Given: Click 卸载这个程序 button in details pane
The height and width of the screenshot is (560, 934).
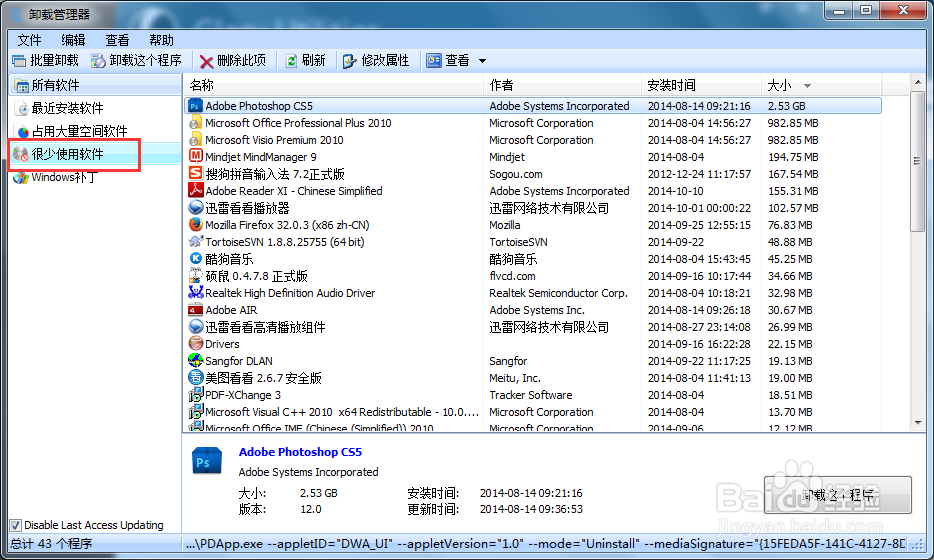Looking at the screenshot, I should [838, 494].
